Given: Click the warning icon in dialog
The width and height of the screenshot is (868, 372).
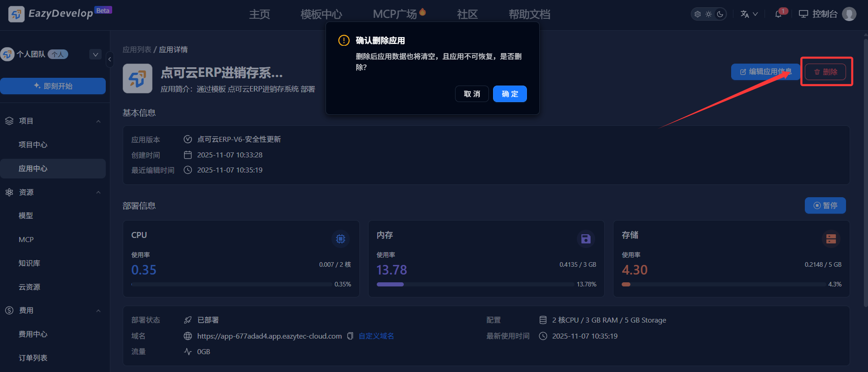Looking at the screenshot, I should 344,40.
